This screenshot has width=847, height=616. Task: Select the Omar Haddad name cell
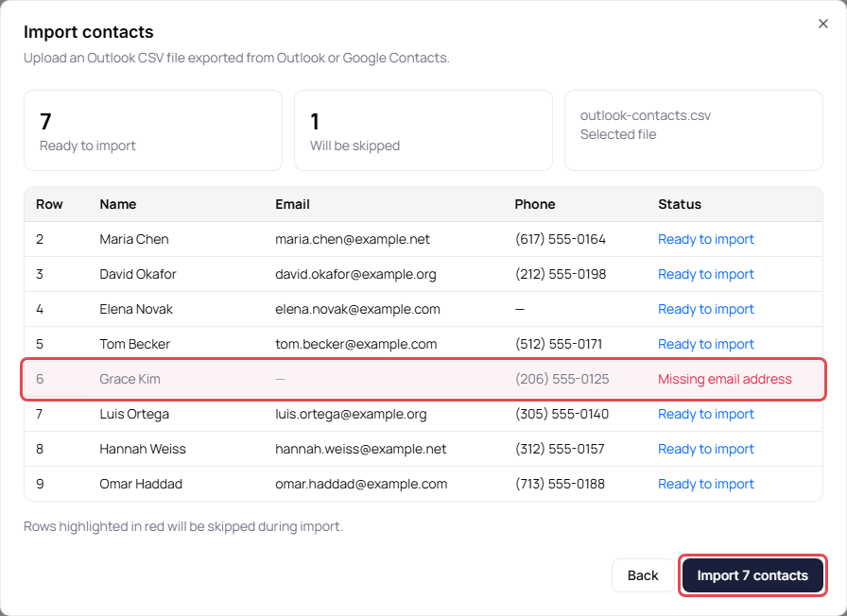tap(141, 484)
